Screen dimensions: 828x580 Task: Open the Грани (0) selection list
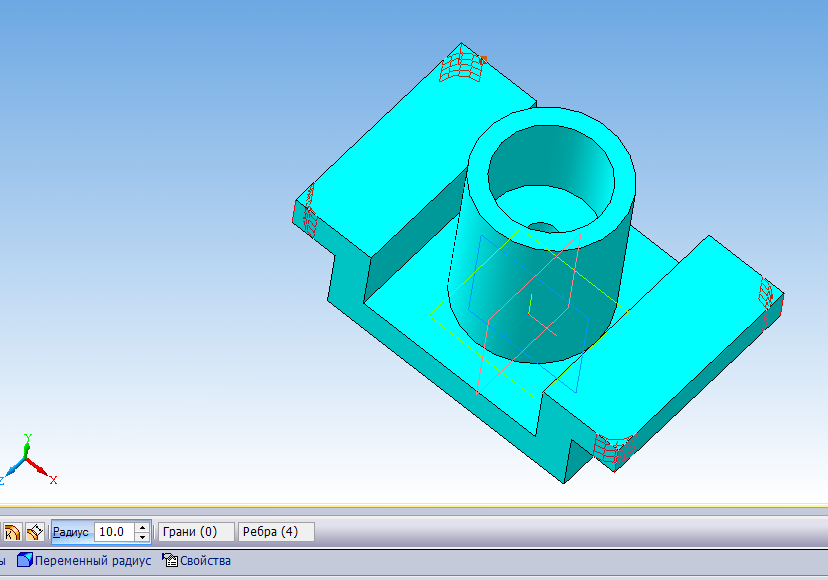(x=195, y=532)
